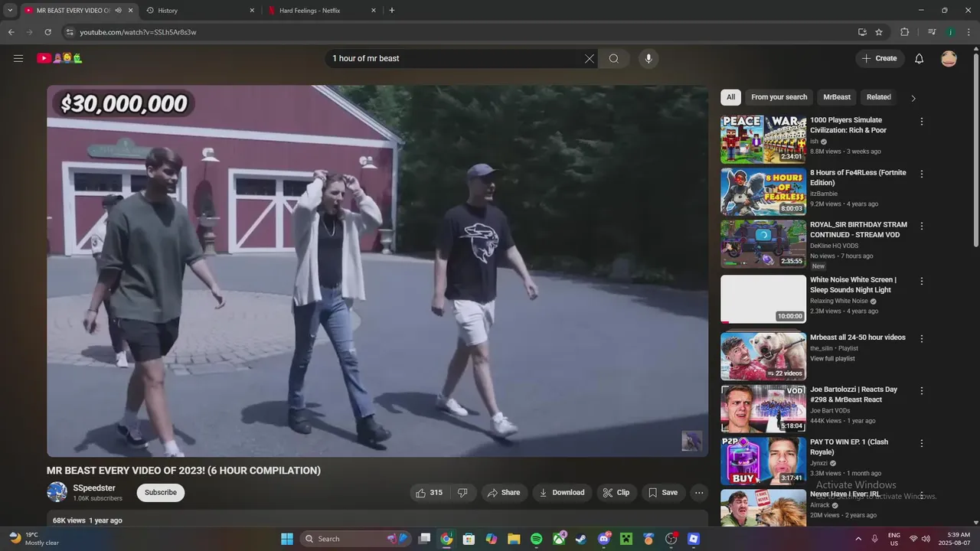This screenshot has height=551, width=980.
Task: View site information icon in address bar
Action: (70, 32)
